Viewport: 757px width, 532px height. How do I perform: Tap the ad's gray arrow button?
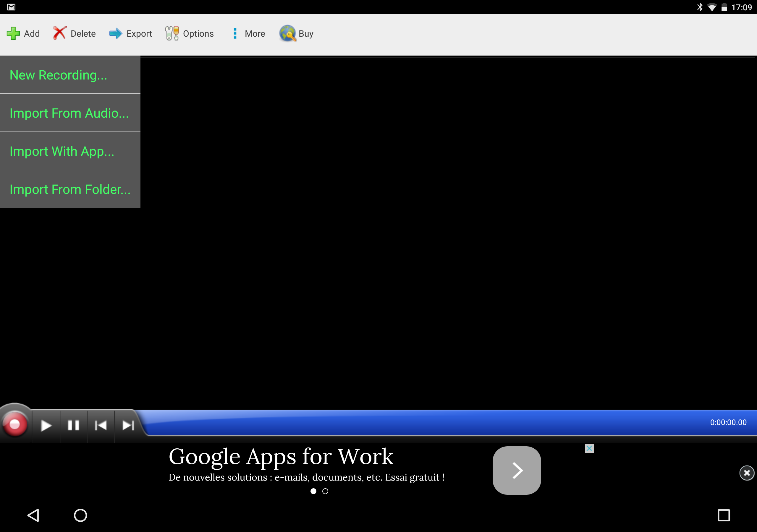point(516,470)
